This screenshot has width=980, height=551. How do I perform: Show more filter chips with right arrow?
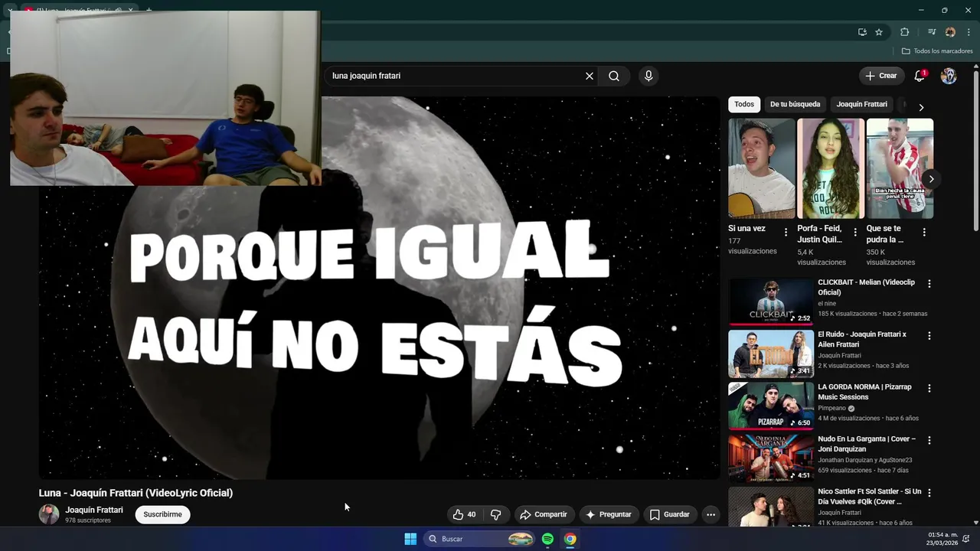(x=921, y=107)
